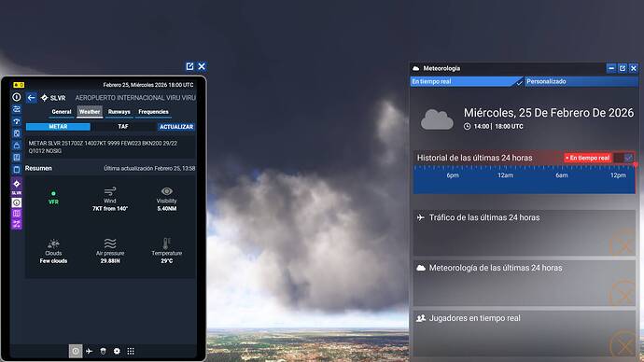The width and height of the screenshot is (644, 362).
Task: Select the Personalizado weather mode
Action: (581, 81)
